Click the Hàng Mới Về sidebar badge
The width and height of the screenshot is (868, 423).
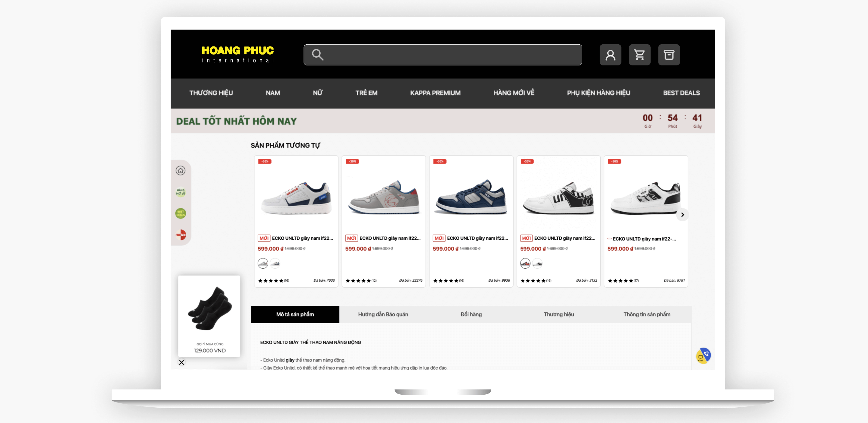click(181, 192)
